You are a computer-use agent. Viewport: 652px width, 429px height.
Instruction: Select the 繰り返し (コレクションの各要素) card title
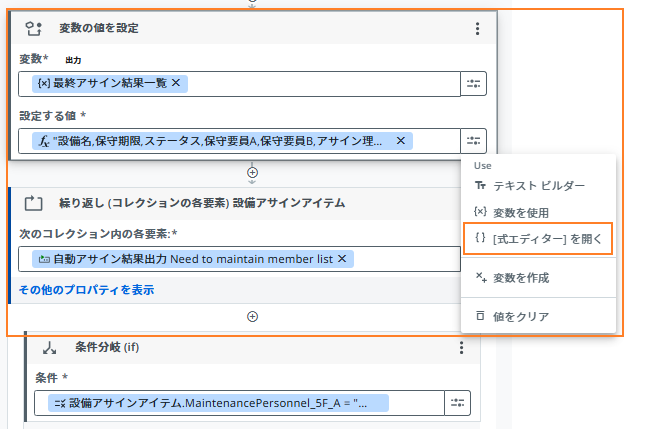click(x=202, y=203)
